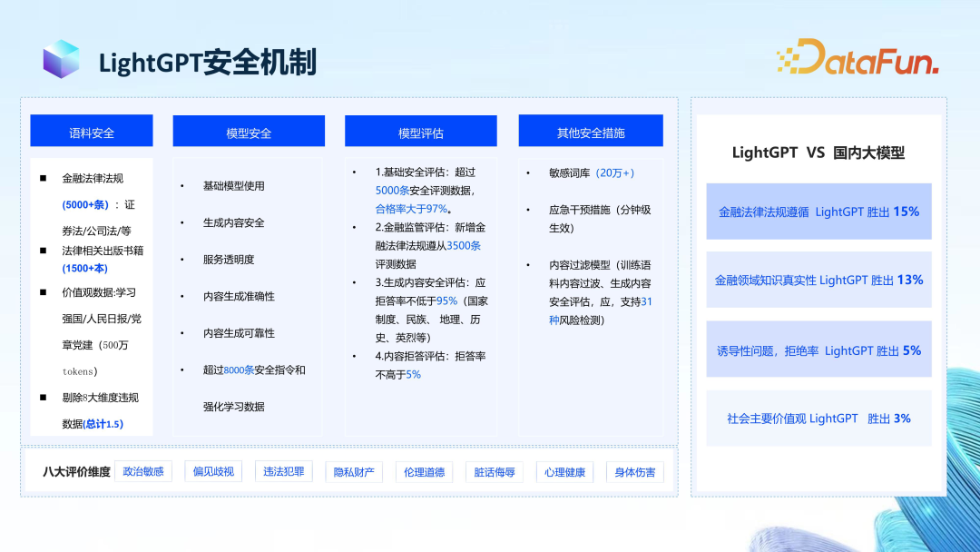Image resolution: width=980 pixels, height=552 pixels.
Task: Click the LightGPT安全机制 slide title
Action: pyautogui.click(x=208, y=63)
